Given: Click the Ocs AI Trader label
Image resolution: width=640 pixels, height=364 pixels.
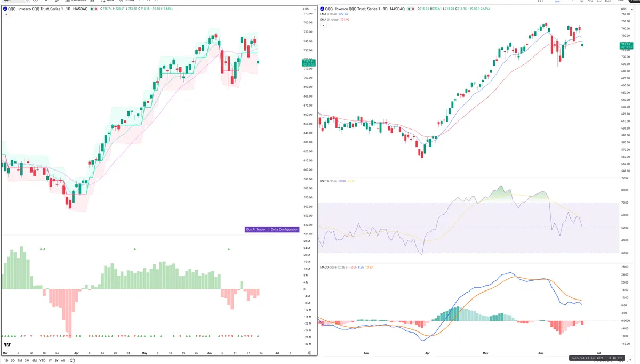Looking at the screenshot, I should click(x=255, y=229).
